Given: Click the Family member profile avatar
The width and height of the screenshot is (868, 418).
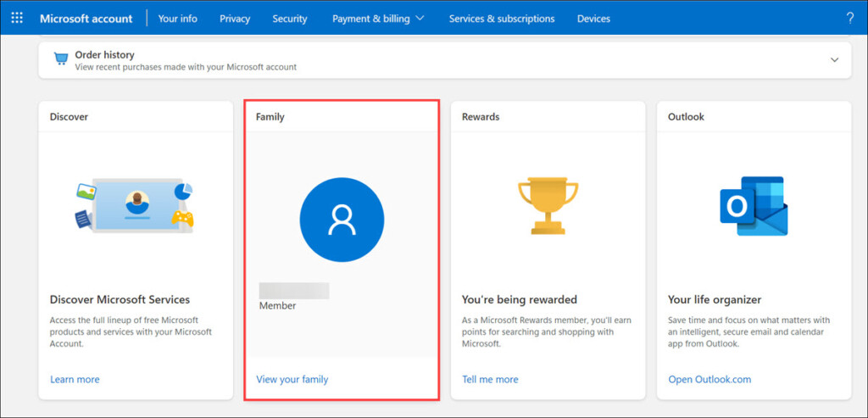Looking at the screenshot, I should click(x=342, y=220).
